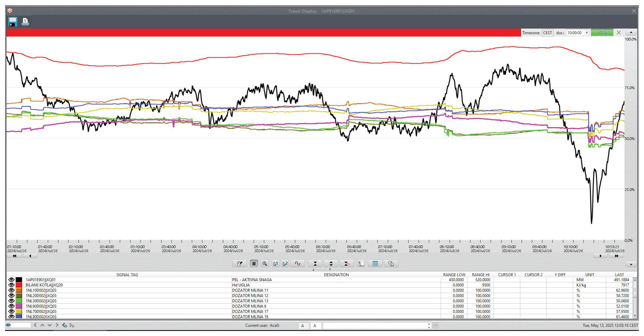Click the sine wave curve style button
644x336 pixels.
pos(297,263)
